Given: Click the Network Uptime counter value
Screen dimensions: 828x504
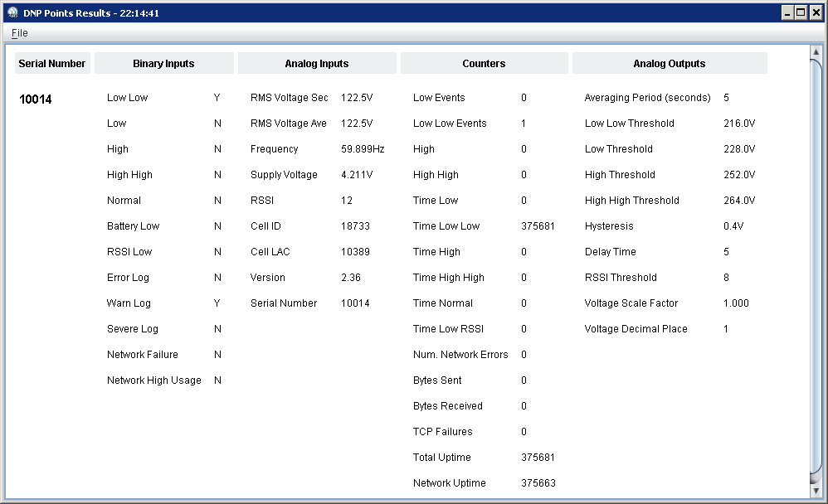Looking at the screenshot, I should 541,482.
